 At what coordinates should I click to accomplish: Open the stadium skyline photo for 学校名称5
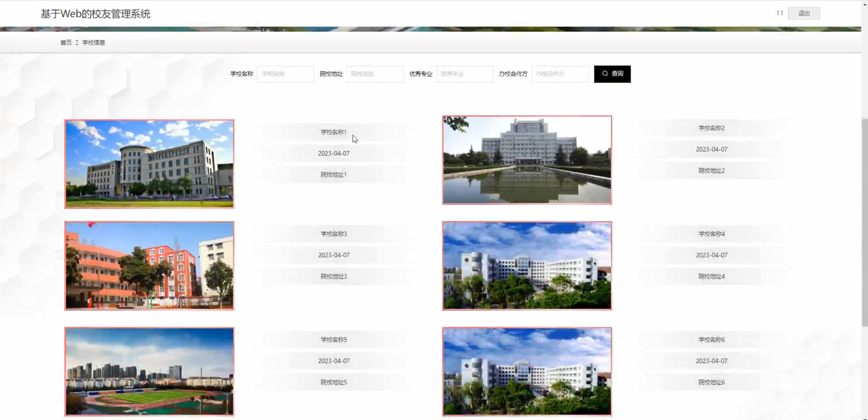click(x=149, y=372)
